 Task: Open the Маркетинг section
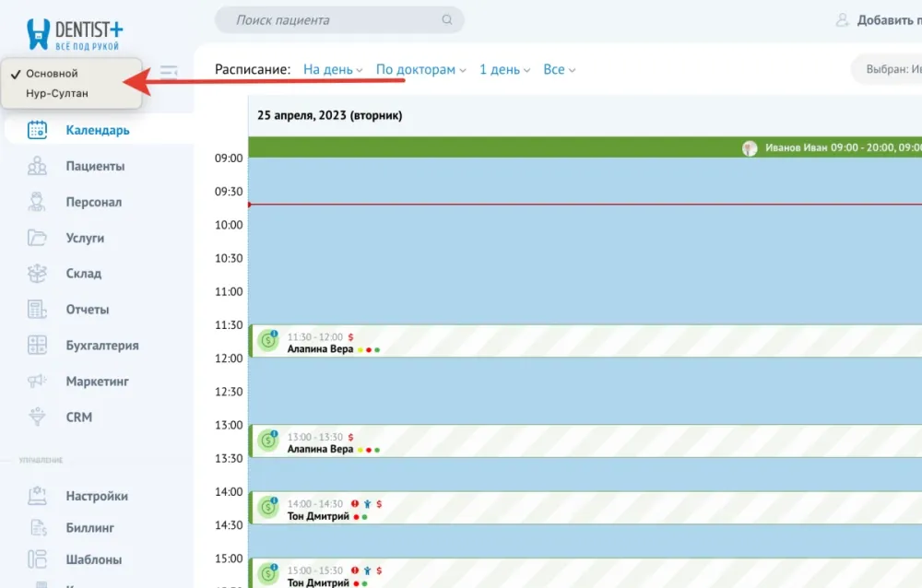tap(98, 381)
